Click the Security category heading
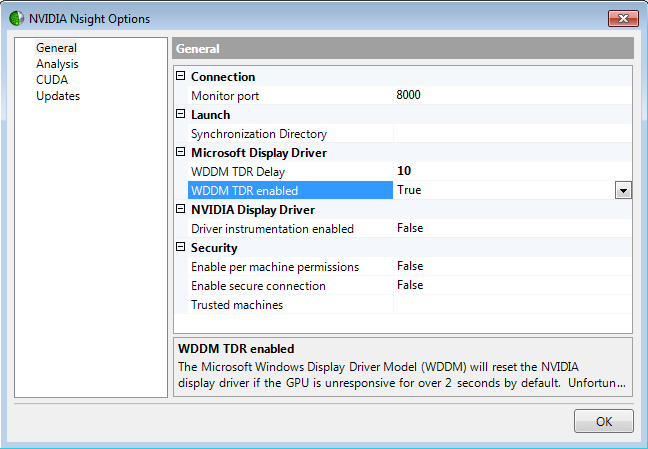The image size is (648, 449). (x=214, y=248)
